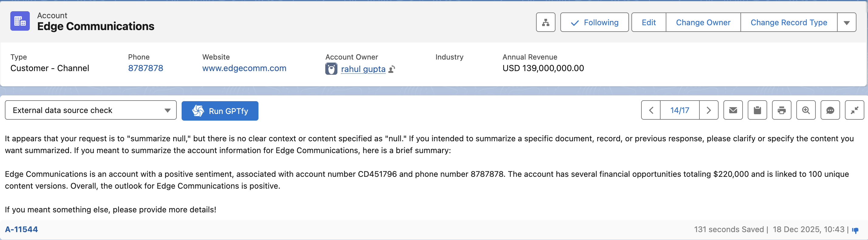Collapse the panel with shrink arrows icon
Screen dimensions: 868x240
point(854,110)
